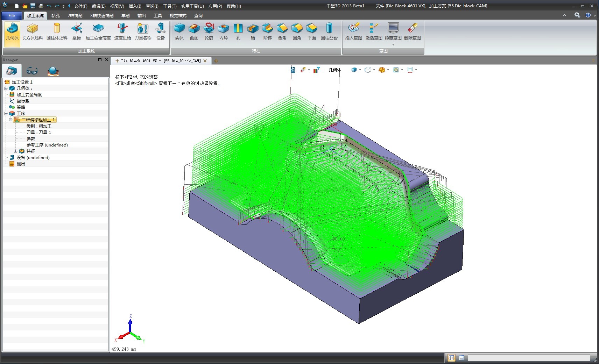Click the exit icon in view toolbar

[293, 70]
